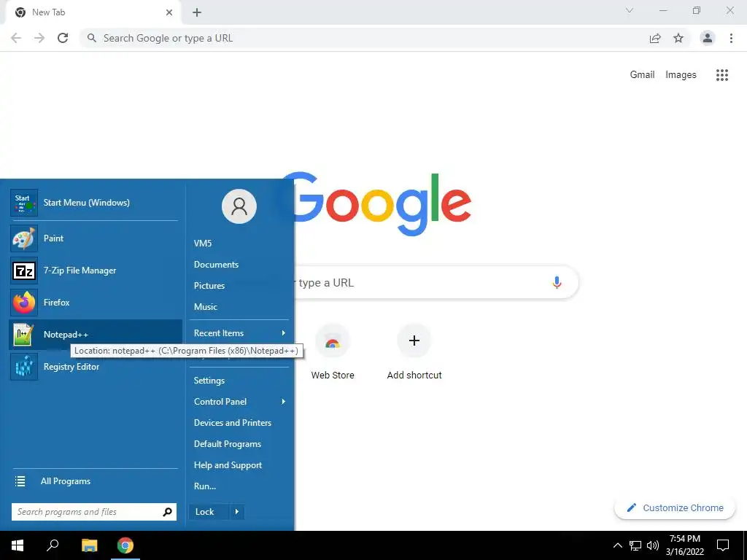
Task: Select the New Tab tab
Action: (93, 12)
